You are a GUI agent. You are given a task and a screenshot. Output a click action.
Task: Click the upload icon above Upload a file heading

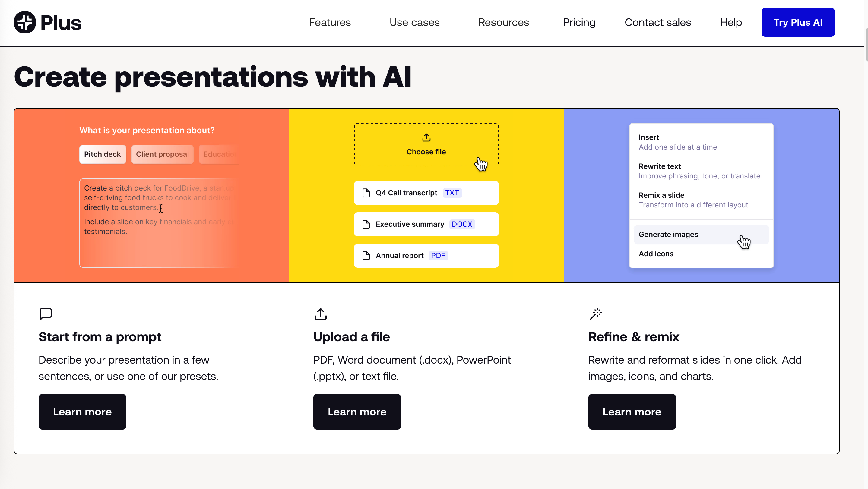point(320,314)
